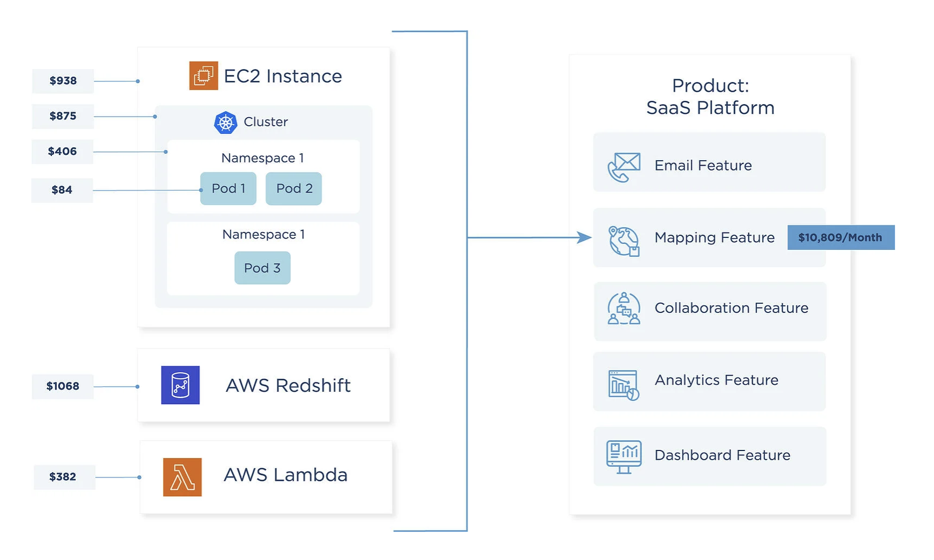Toggle Pod 1 in Namespace 1
Viewport: 934px width, 560px height.
(228, 188)
